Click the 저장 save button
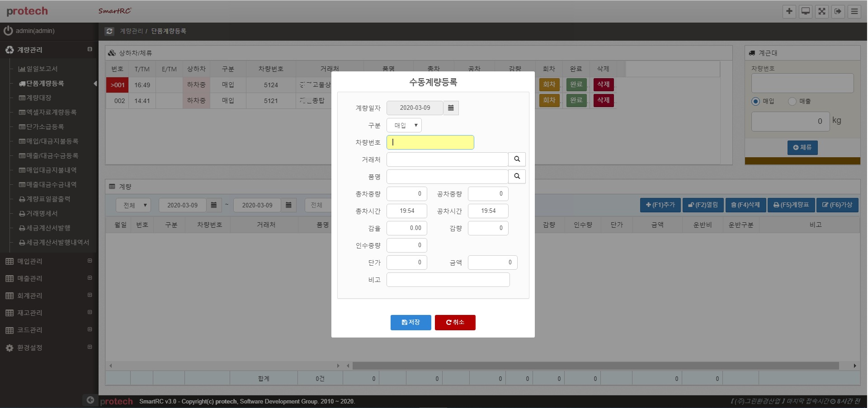 coord(410,323)
